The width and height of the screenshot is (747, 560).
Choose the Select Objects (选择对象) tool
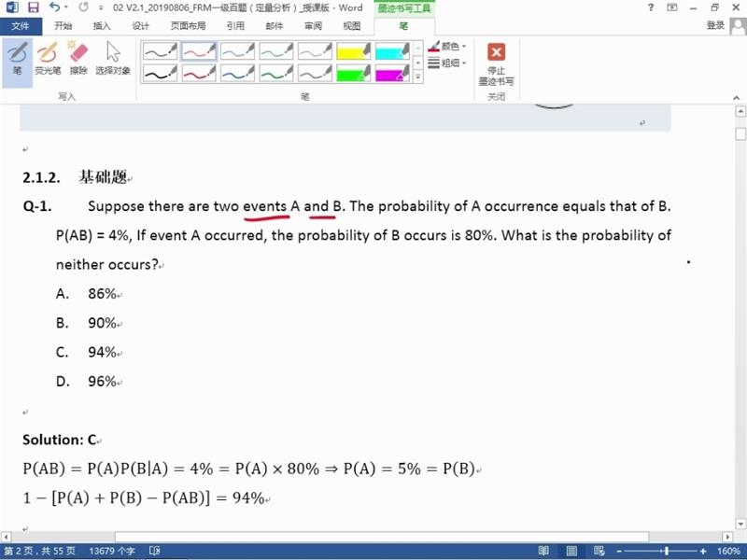pyautogui.click(x=113, y=59)
